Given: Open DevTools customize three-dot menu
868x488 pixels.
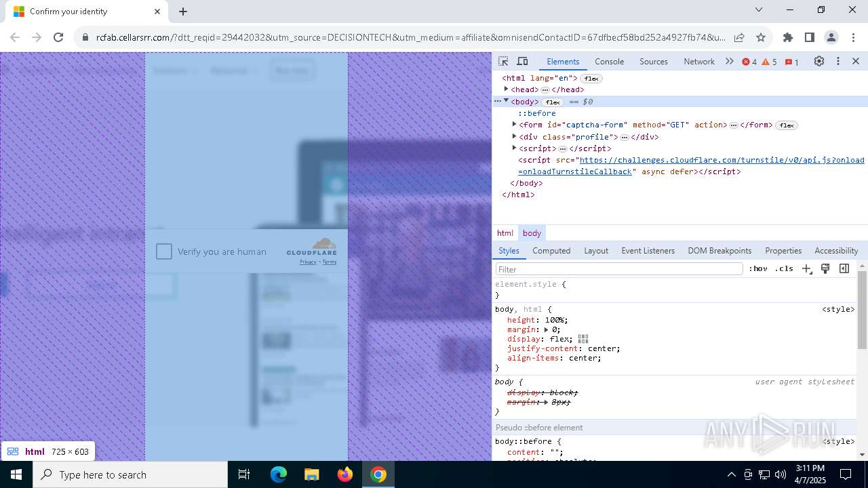Looking at the screenshot, I should pos(838,61).
